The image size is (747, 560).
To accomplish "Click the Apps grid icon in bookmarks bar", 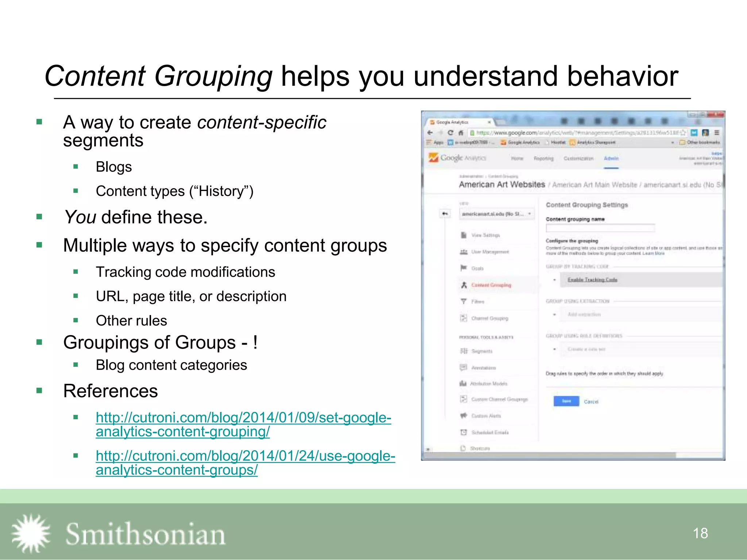I will (x=429, y=142).
